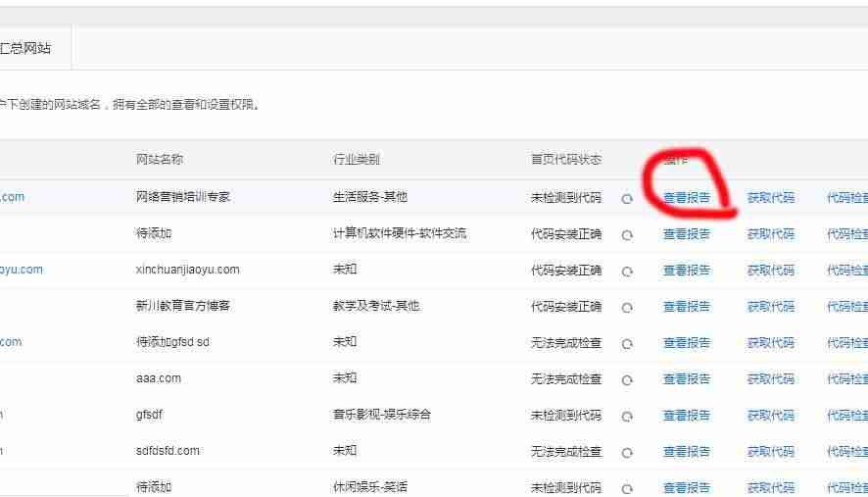Open 查看报告 in sdfdsfd.com row

(687, 452)
